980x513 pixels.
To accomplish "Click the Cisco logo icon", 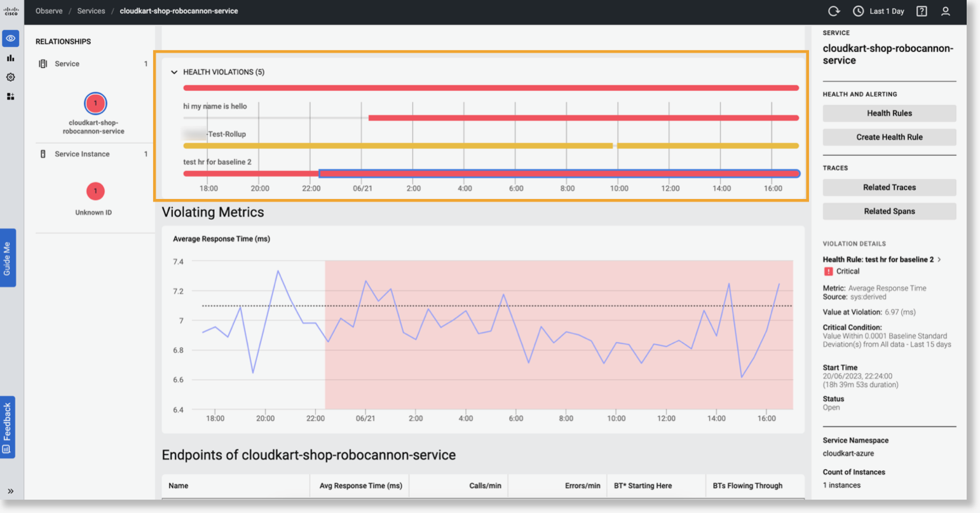I will [x=11, y=11].
